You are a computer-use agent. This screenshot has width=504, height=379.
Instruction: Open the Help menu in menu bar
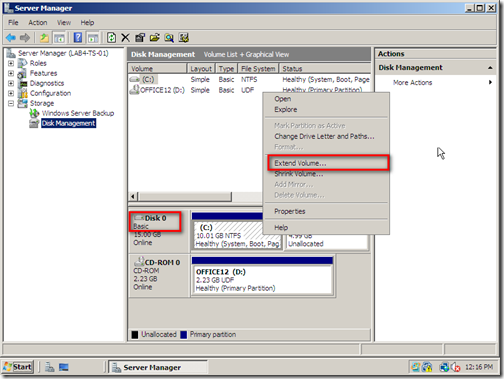87,22
